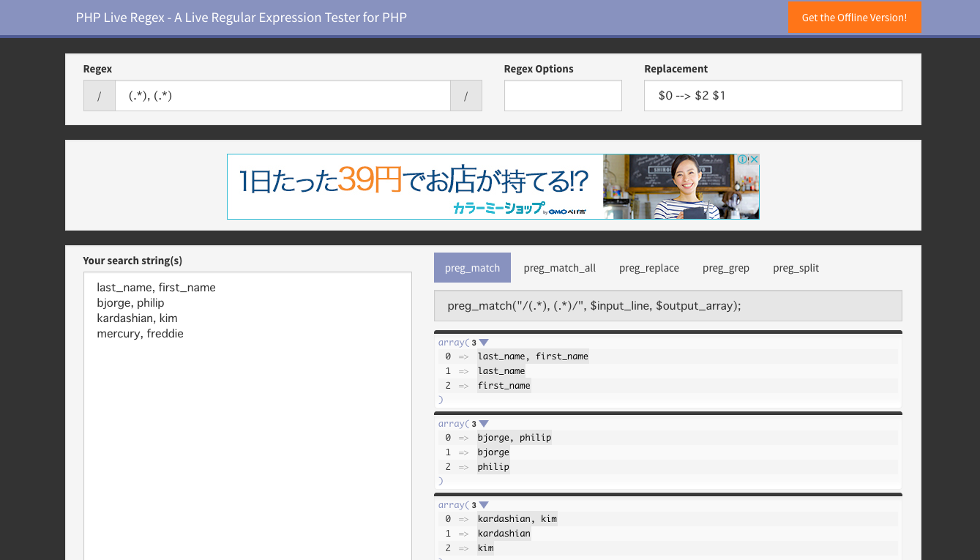
Task: Click the 'bjorge' result at index 1
Action: (x=493, y=452)
